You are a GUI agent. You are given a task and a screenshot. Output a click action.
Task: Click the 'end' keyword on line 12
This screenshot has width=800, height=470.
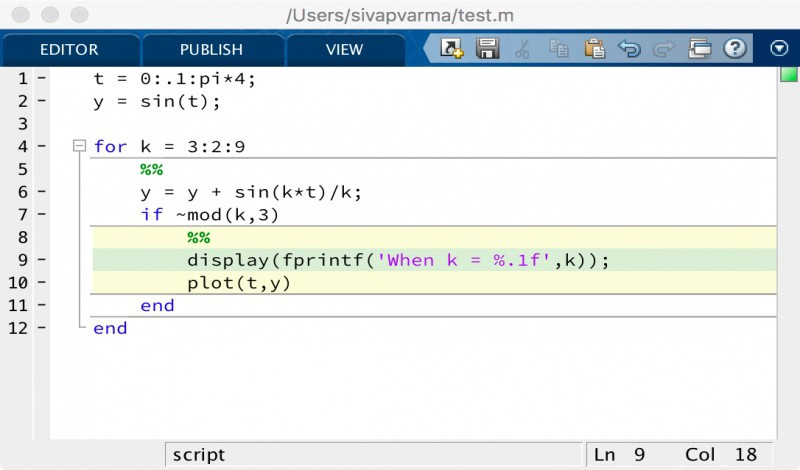110,328
